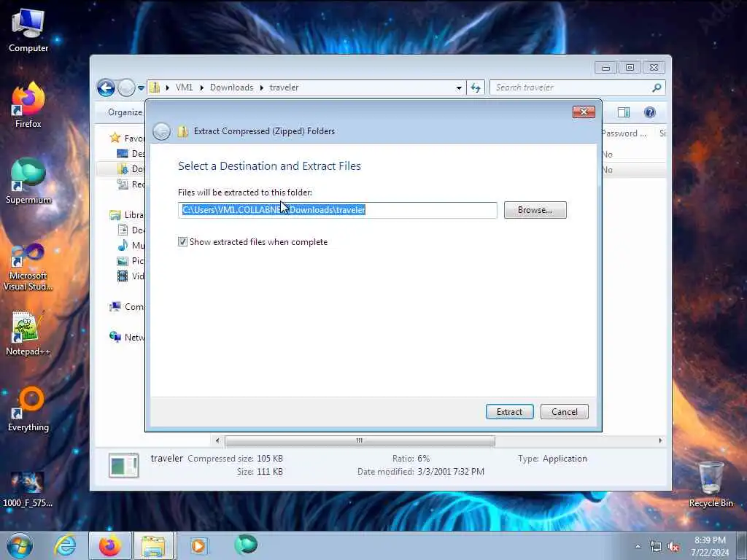Image resolution: width=747 pixels, height=560 pixels.
Task: Uncheck Show extracted files when complete
Action: point(182,242)
